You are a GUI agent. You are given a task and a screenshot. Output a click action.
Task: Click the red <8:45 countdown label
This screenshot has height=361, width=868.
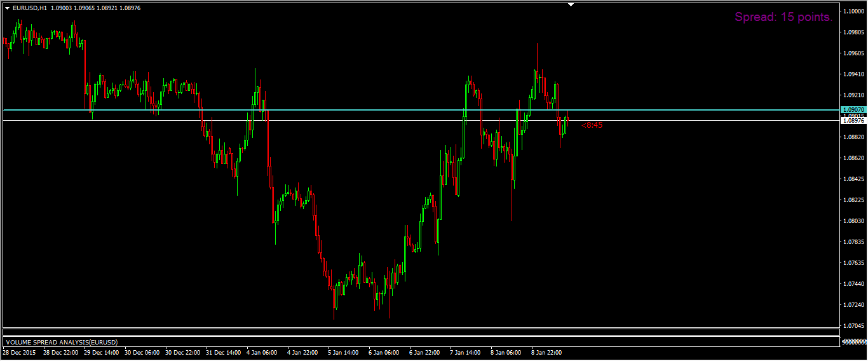592,125
